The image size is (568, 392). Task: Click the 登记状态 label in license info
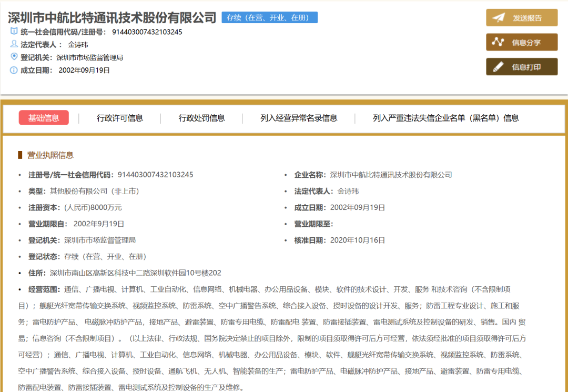tap(44, 256)
